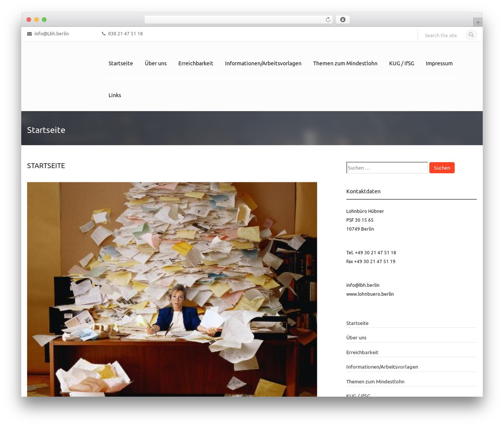This screenshot has height=427, width=504.
Task: Click the 030 21 47 51 18 phone number in the top bar
Action: tap(125, 34)
